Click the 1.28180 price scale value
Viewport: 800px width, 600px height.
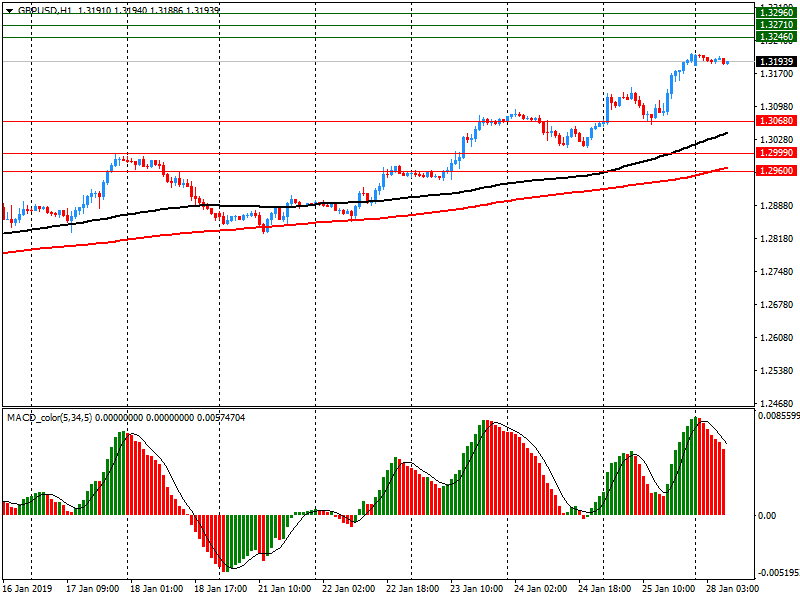(x=777, y=239)
